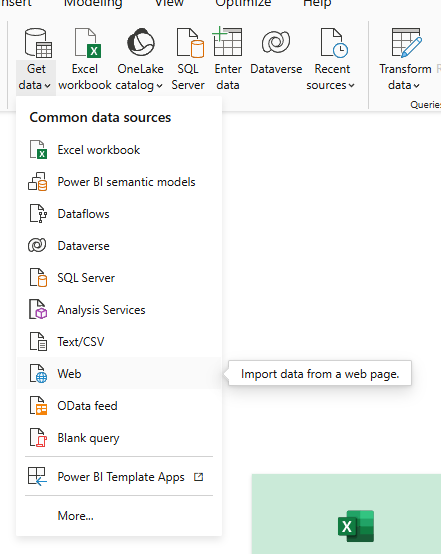
Task: Expand the OneLake catalog dropdown chevron
Action: click(159, 86)
